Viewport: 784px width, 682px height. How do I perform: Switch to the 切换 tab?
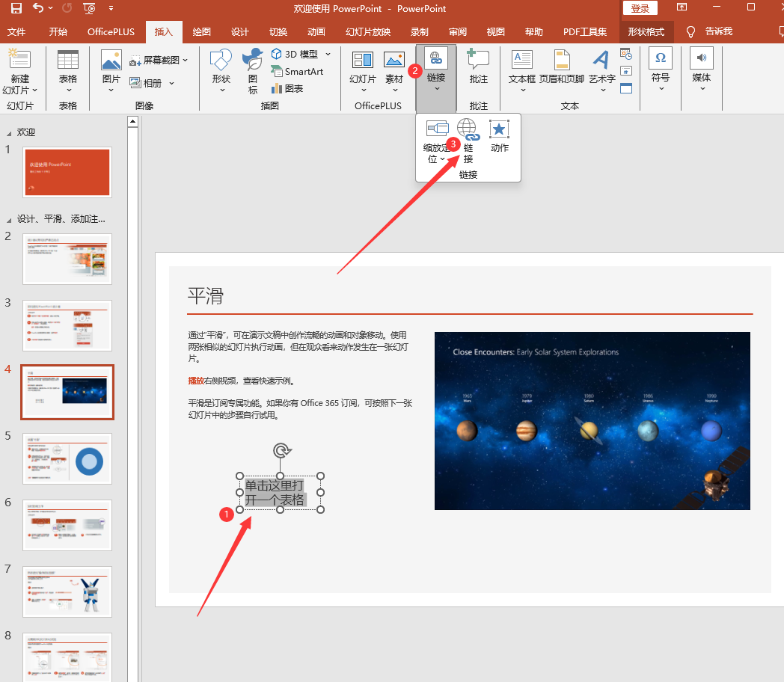(278, 31)
